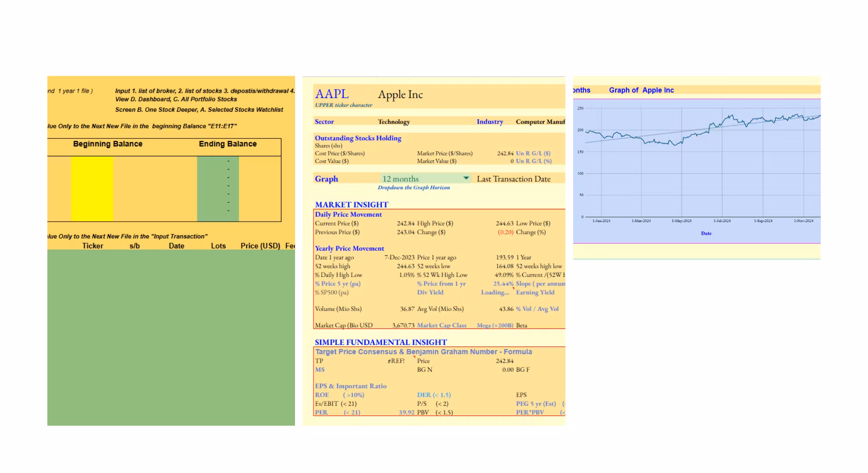Click the Date header in transaction table
The width and height of the screenshot is (868, 473).
point(176,246)
